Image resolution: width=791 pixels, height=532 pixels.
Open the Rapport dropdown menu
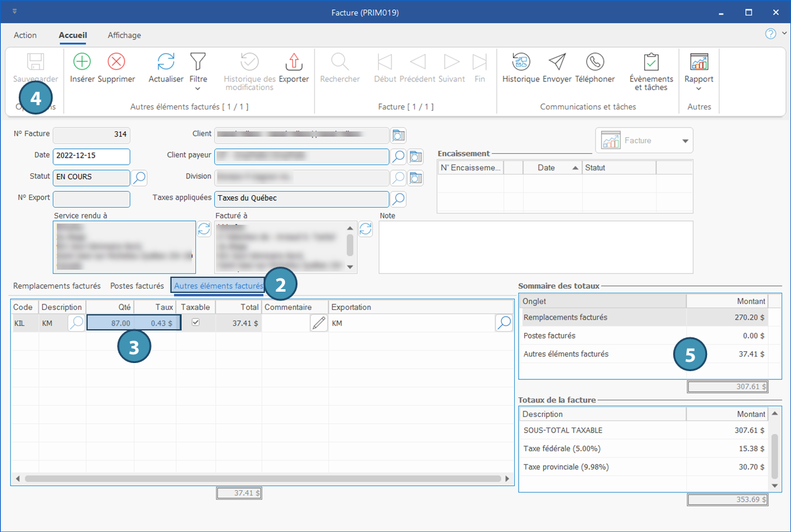pos(699,88)
